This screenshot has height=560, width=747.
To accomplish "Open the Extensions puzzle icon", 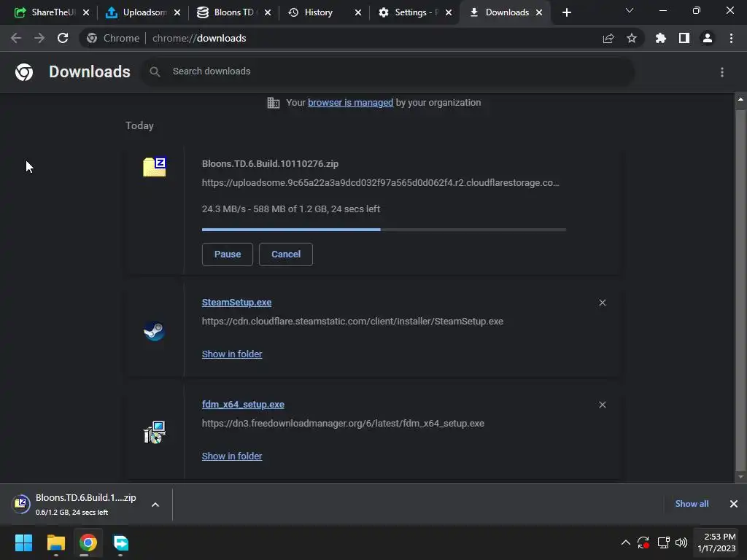I will 661,38.
